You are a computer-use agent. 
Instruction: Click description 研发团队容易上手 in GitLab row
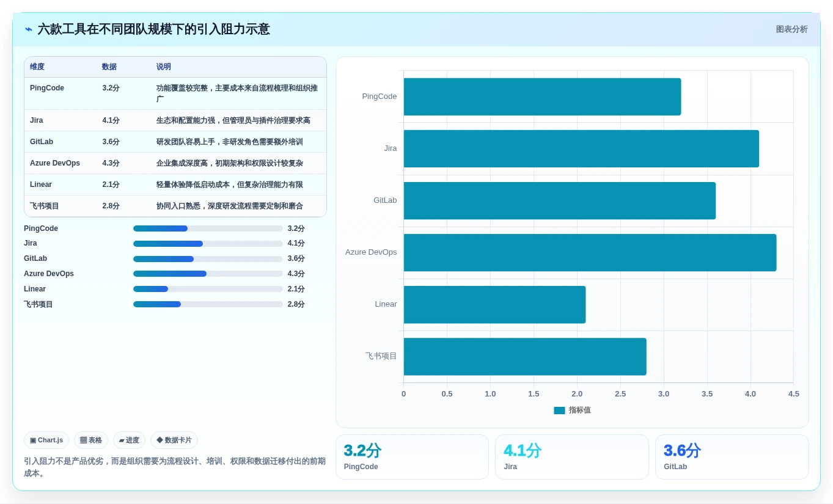230,142
